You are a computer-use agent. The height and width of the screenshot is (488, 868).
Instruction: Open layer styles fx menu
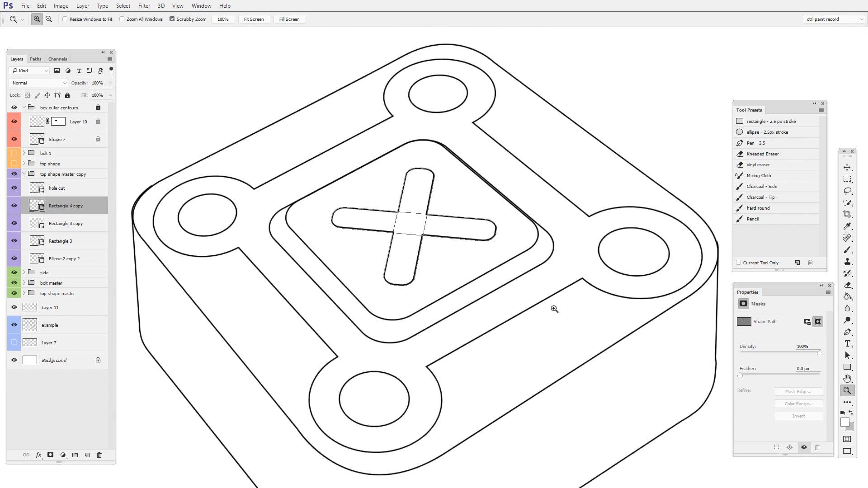38,455
